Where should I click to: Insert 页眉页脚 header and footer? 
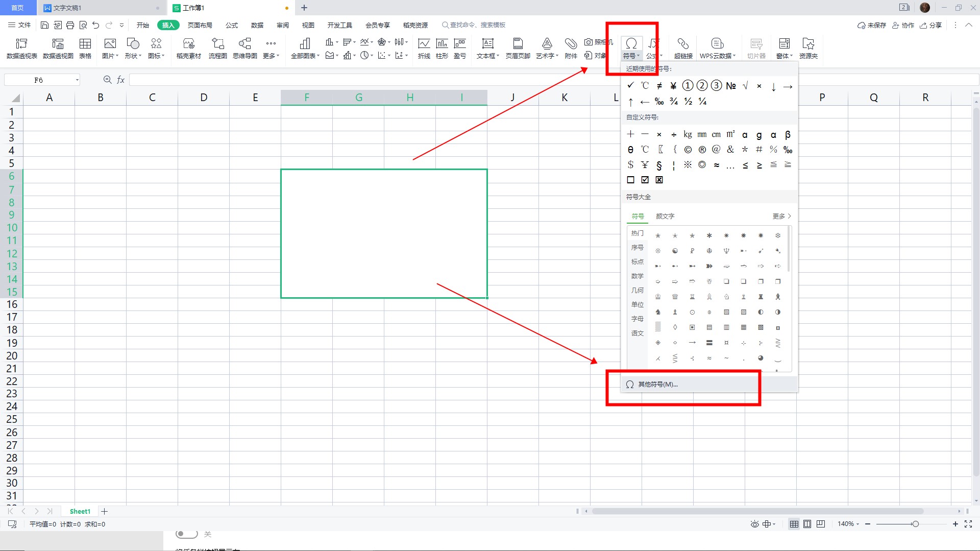pos(518,48)
